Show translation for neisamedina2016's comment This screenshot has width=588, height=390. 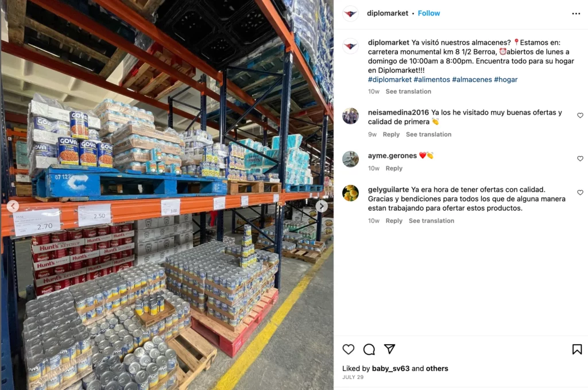428,134
